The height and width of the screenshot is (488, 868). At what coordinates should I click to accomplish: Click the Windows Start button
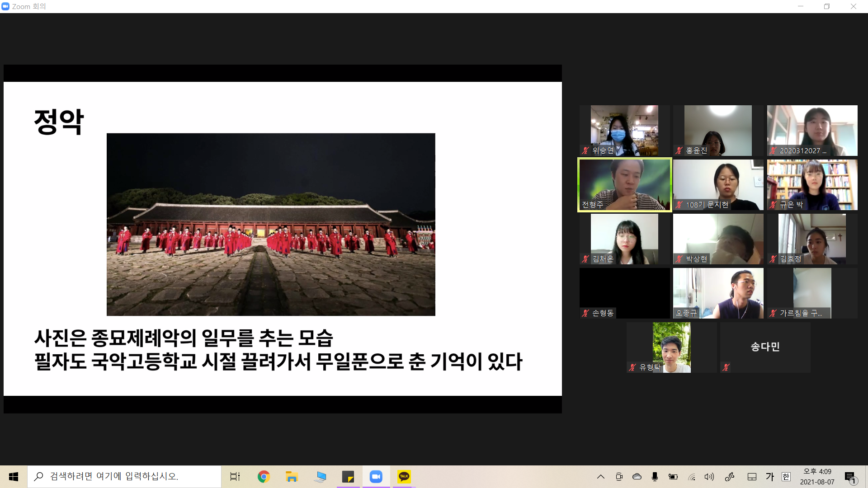tap(14, 477)
